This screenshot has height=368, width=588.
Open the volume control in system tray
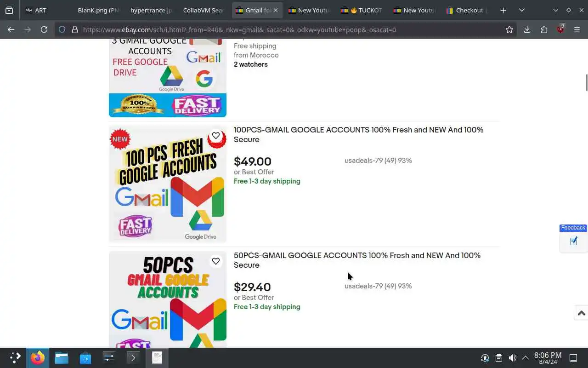click(x=513, y=358)
